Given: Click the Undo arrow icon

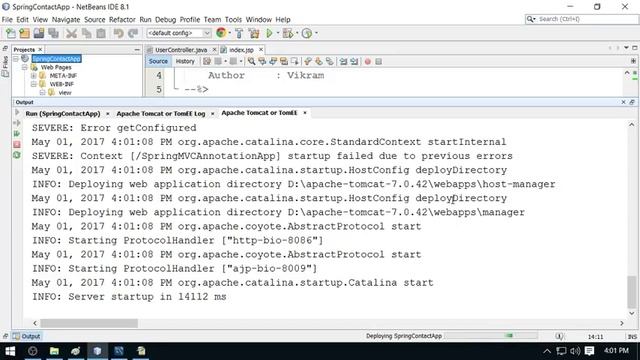Looking at the screenshot, I should click(x=118, y=33).
